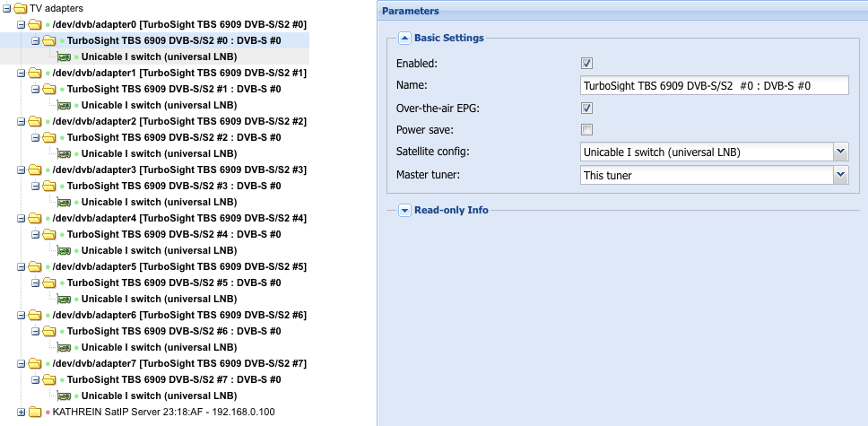Click folder icon of /dev/dvb/adapter2
The image size is (868, 426).
coord(35,121)
